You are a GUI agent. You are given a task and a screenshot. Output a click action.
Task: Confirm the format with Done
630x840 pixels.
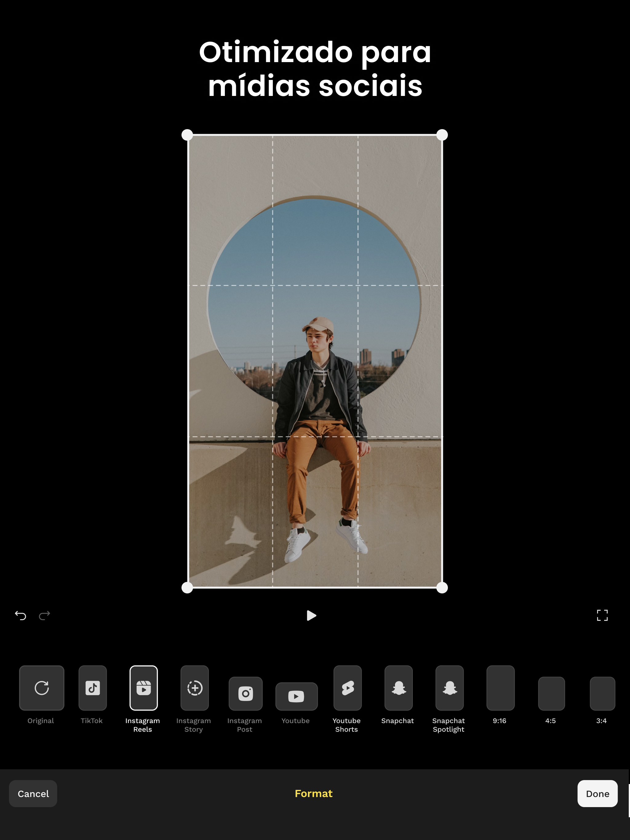pos(597,794)
